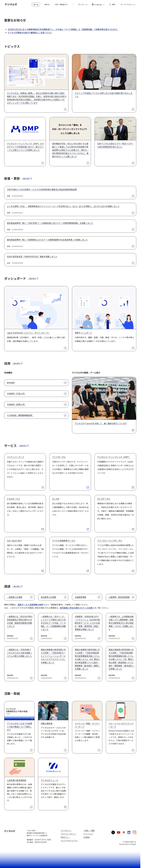Click arrow icon on マイナンバーカード service card

tap(42, 487)
